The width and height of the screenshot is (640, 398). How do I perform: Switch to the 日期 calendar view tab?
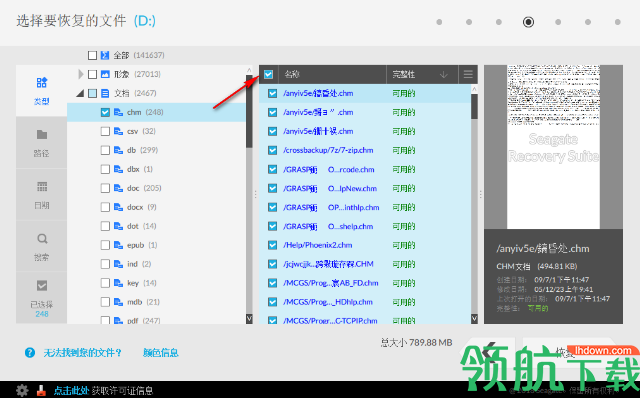[42, 194]
